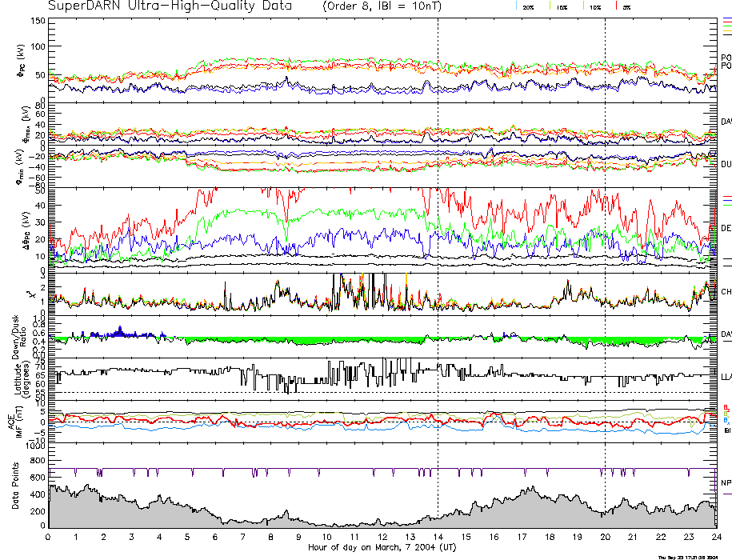Click the 1000 tick on Data Points axis

[35, 446]
